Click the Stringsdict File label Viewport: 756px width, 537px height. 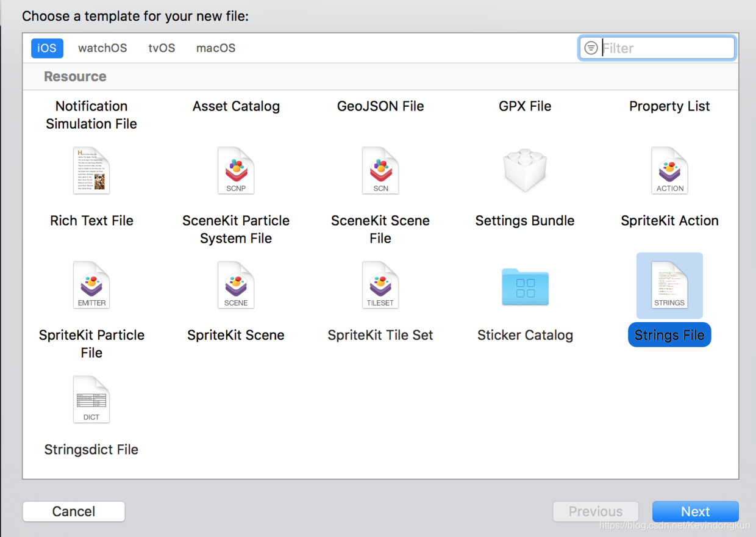point(91,450)
